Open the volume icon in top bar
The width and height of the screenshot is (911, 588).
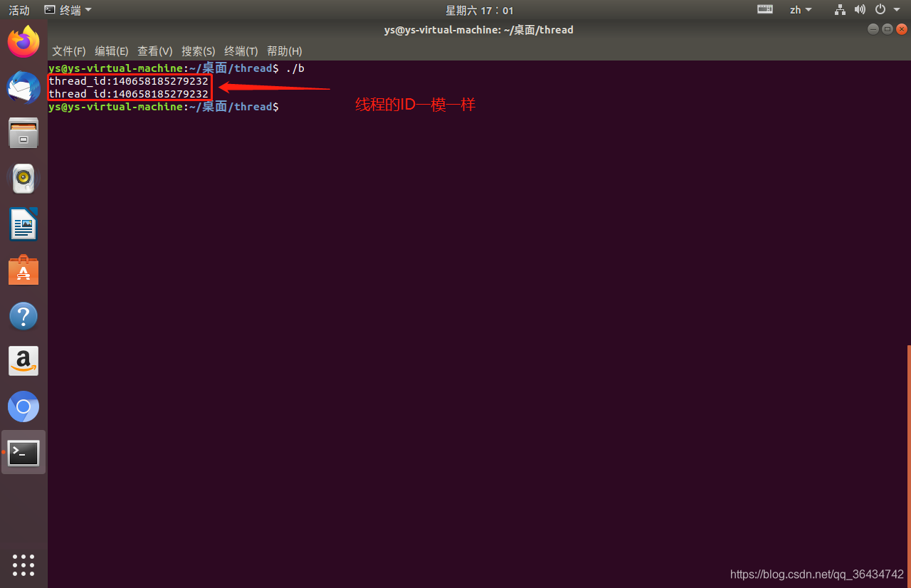coord(860,10)
